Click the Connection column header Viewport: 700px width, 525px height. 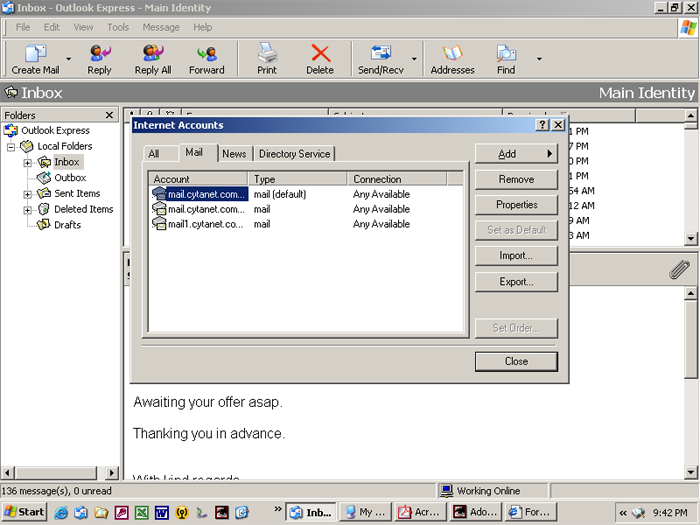coord(397,179)
